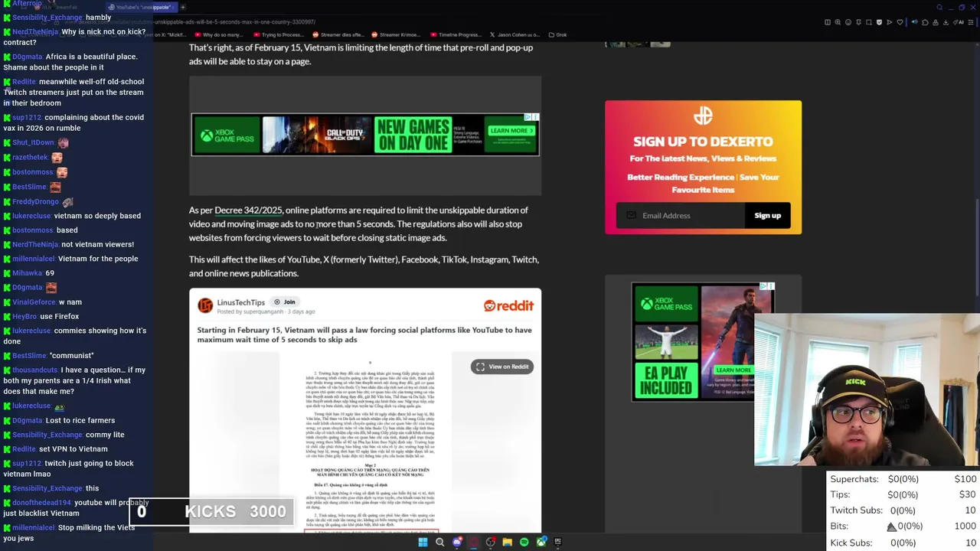Image resolution: width=980 pixels, height=551 pixels.
Task: Open the AI assistant icon in toolbar
Action: (959, 22)
